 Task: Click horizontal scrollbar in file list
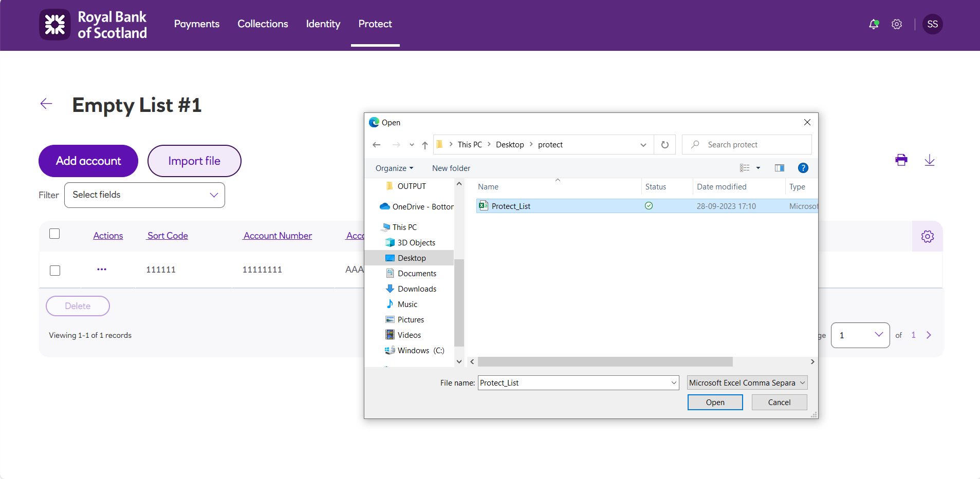[x=605, y=362]
